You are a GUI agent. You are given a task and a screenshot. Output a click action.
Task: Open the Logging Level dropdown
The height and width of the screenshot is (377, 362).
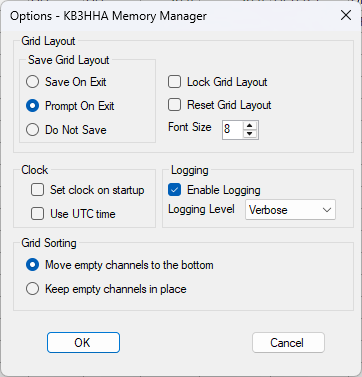pos(290,210)
